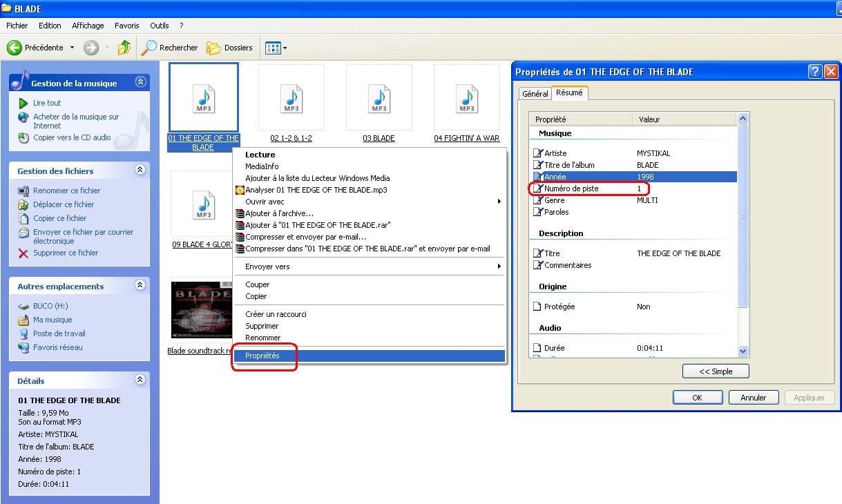Open the Outils menu
Viewport: 842px width, 504px height.
coord(159,26)
